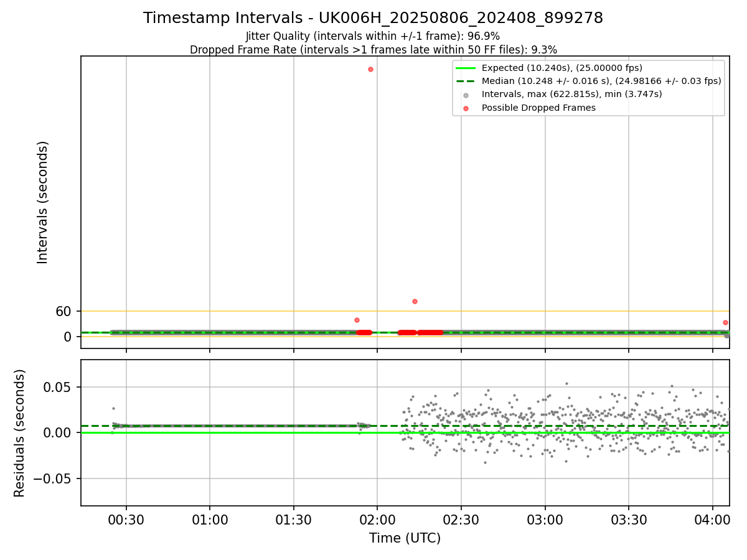
Task: Click the '04:00' time tick label
Action: click(713, 520)
